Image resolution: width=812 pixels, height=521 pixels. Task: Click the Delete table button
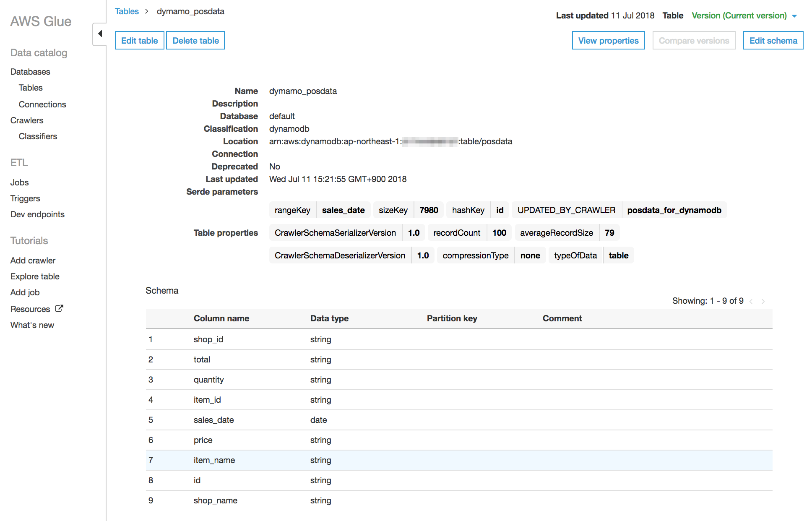195,40
